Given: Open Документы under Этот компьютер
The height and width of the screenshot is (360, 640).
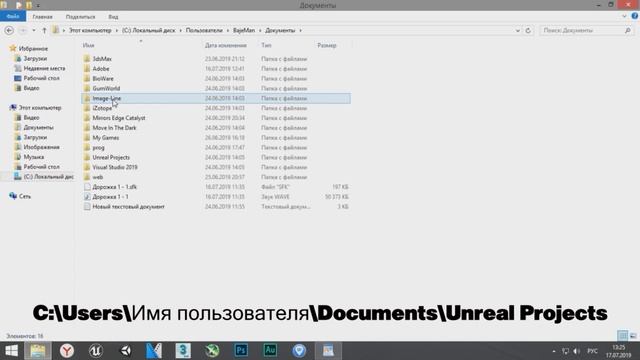Looking at the screenshot, I should [x=38, y=127].
